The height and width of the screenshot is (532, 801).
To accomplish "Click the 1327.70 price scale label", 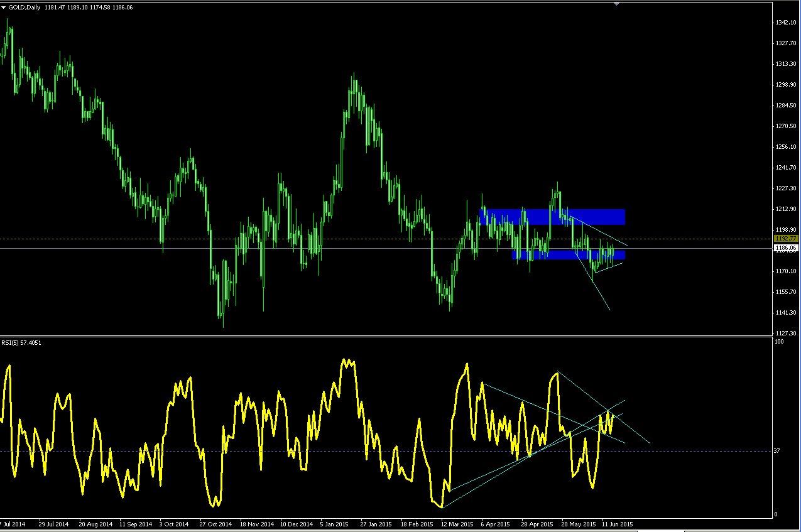I will click(x=786, y=43).
